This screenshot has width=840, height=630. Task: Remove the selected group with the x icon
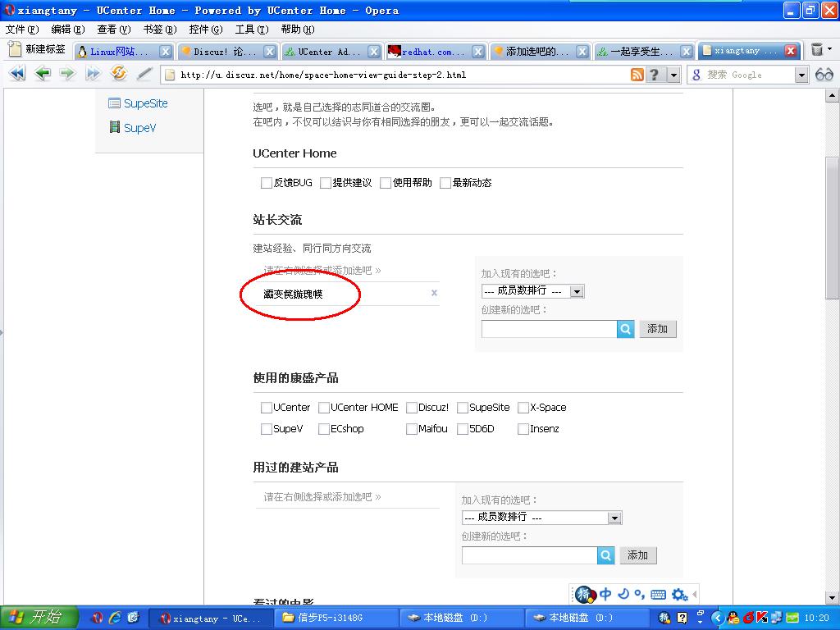[434, 293]
